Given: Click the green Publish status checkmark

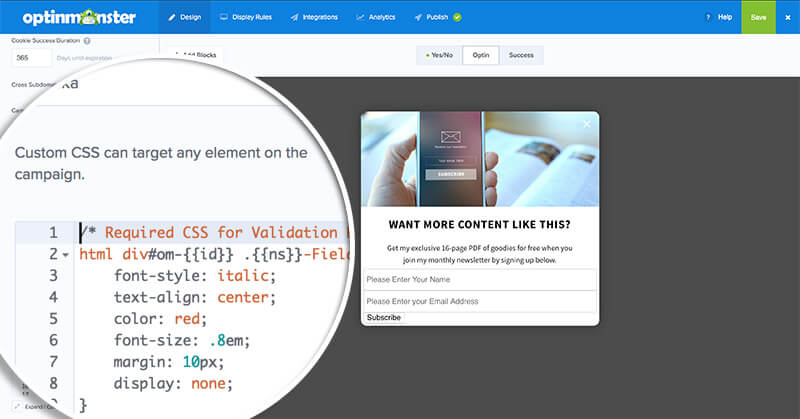Looking at the screenshot, I should [x=457, y=17].
